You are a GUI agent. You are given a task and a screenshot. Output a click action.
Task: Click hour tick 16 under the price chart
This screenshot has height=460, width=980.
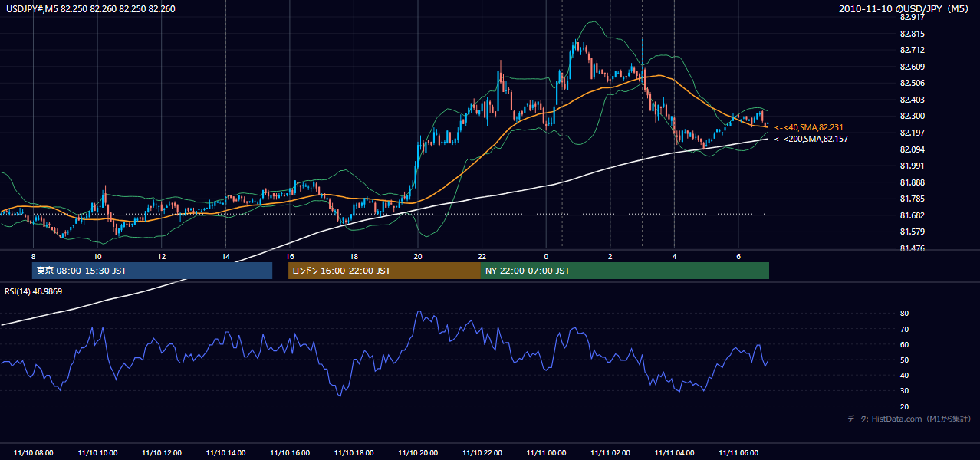point(290,256)
